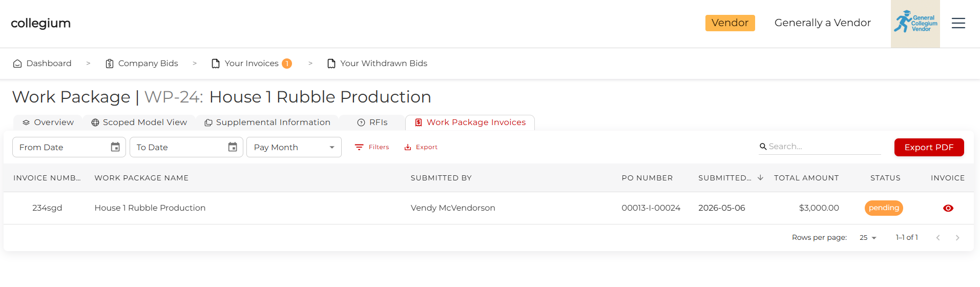Image resolution: width=980 pixels, height=287 pixels.
Task: Click the $3,000.00 amount
Action: coord(819,208)
